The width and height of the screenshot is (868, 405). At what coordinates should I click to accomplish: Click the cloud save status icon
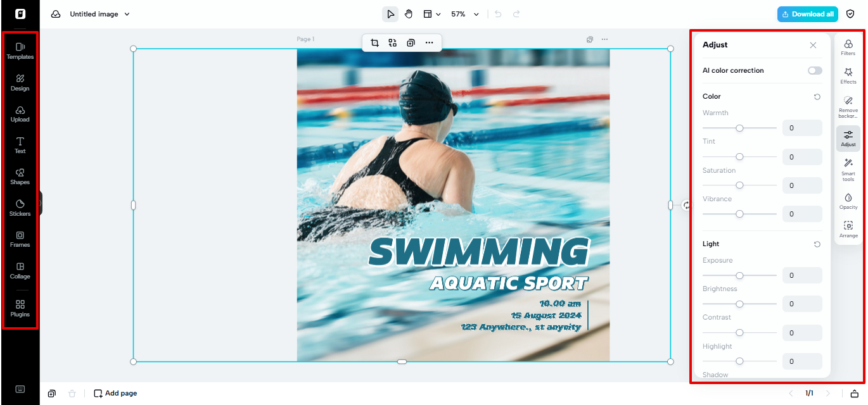56,14
